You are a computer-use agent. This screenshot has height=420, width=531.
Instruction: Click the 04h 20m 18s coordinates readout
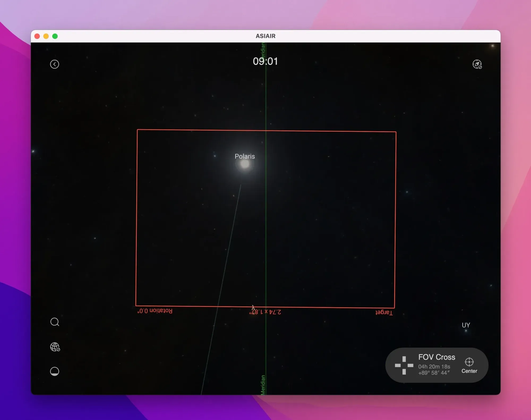[434, 367]
